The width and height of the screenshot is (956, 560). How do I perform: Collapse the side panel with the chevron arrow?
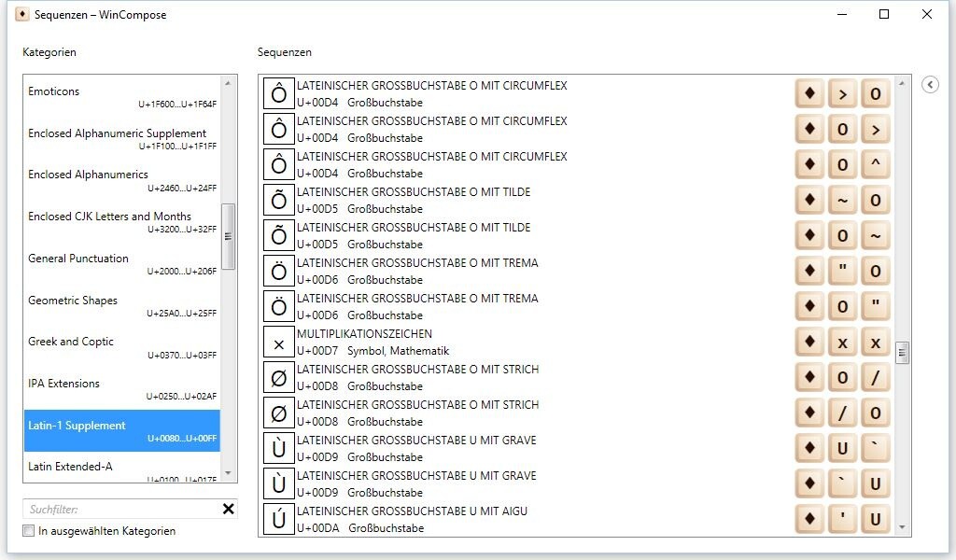930,84
